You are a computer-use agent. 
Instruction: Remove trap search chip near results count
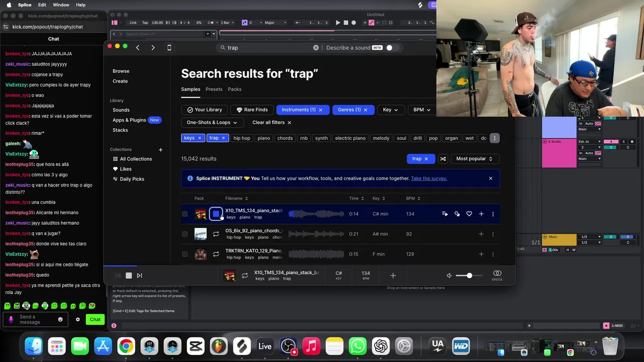click(426, 159)
